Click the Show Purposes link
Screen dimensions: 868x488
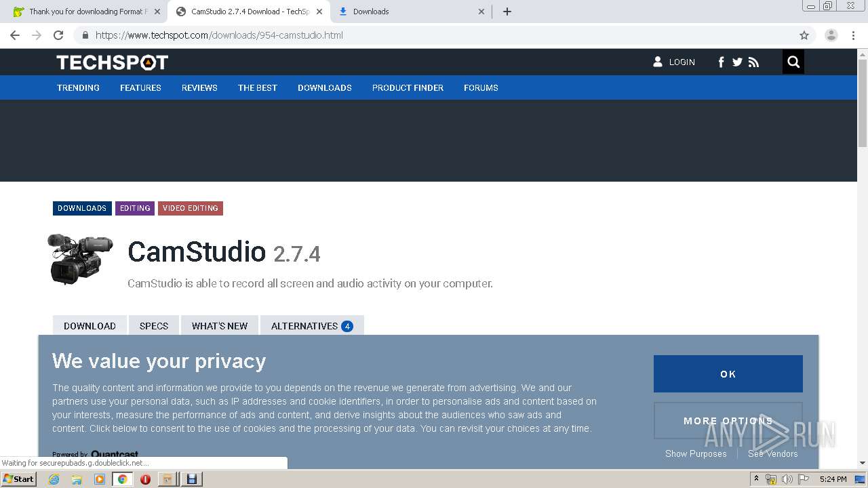(696, 453)
